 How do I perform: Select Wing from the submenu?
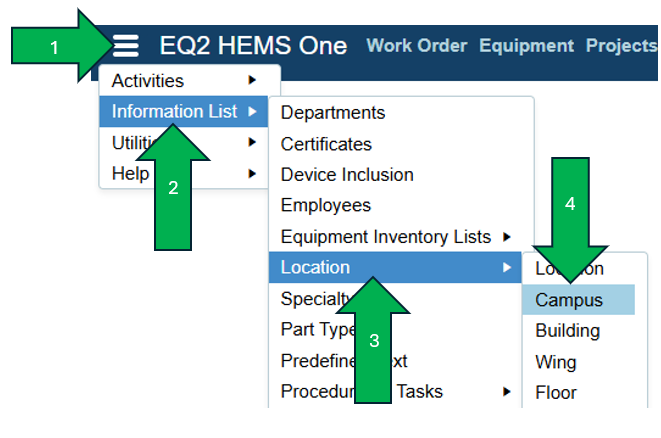556,362
